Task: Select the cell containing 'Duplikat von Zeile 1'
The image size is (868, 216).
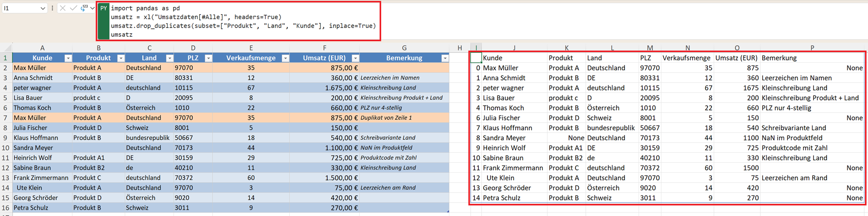Action: [x=403, y=118]
